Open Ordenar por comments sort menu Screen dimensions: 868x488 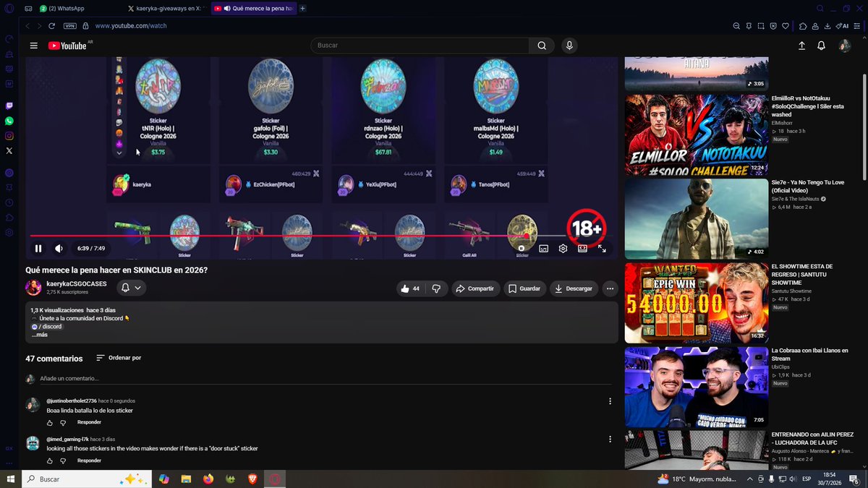119,358
